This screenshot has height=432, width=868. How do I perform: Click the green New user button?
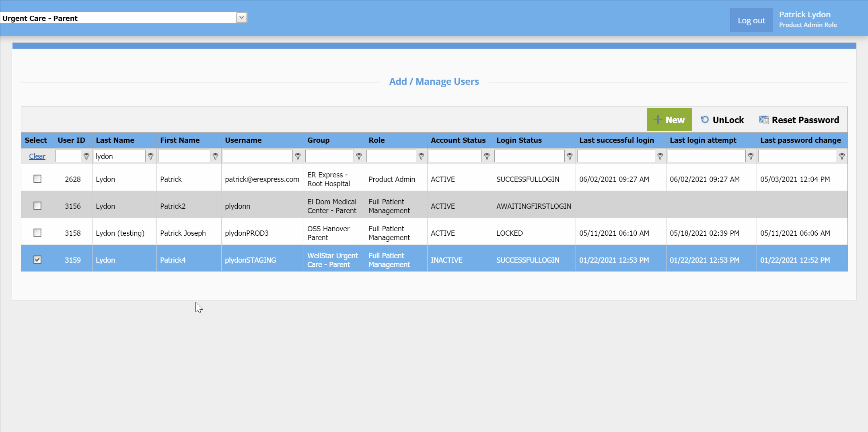point(669,120)
